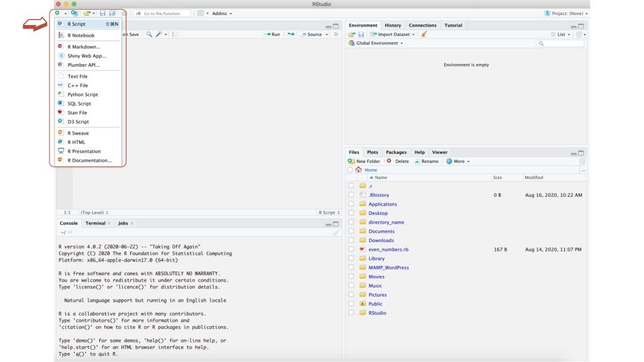644x362 pixels.
Task: Click the load workspace folder icon in Environment
Action: point(352,35)
